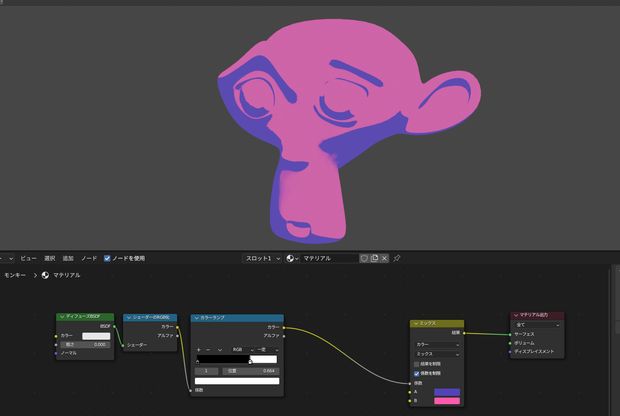Click the サーフェス input socket
The image size is (620, 416).
[510, 334]
